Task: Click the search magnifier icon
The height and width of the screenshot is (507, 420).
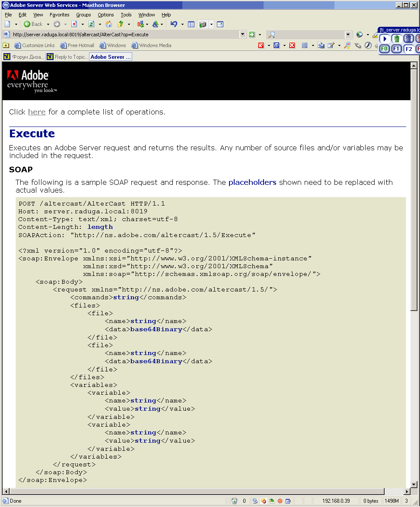Action: (x=272, y=35)
